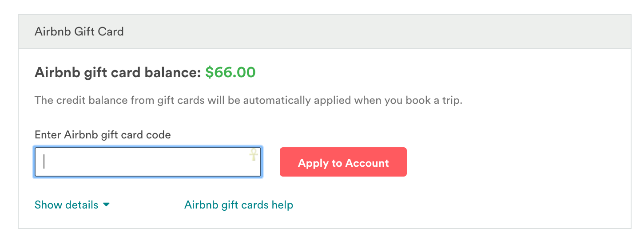The height and width of the screenshot is (244, 644).
Task: Click the word 'Apply' on the red button
Action: 313,163
